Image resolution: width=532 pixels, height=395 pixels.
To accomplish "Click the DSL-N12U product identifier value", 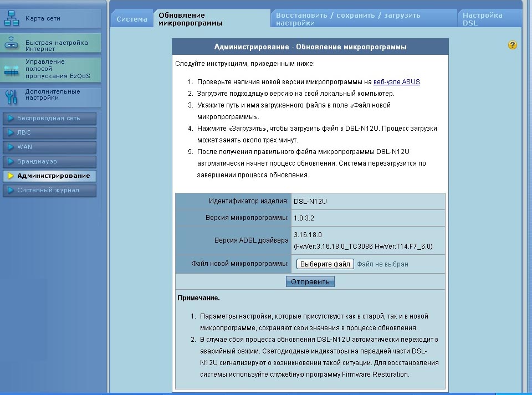I will (x=310, y=202).
